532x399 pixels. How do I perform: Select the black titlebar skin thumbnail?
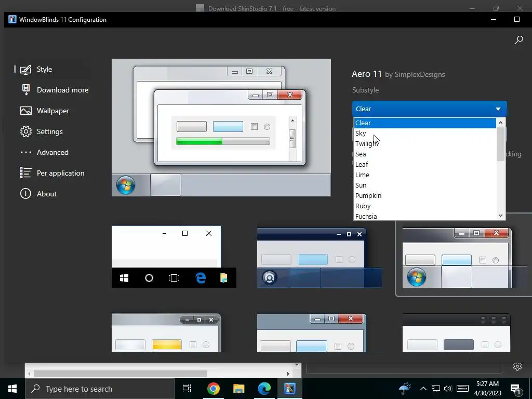coord(456,333)
